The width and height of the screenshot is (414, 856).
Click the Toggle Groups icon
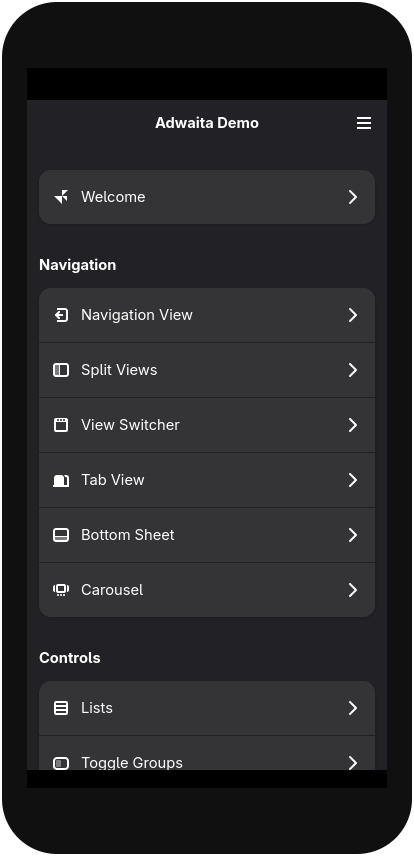(x=61, y=763)
